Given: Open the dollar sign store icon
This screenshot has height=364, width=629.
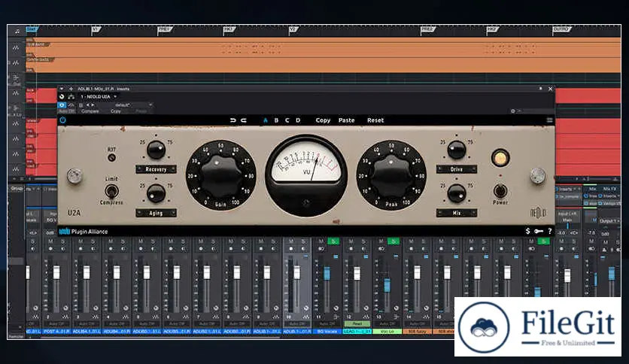Looking at the screenshot, I should [528, 231].
